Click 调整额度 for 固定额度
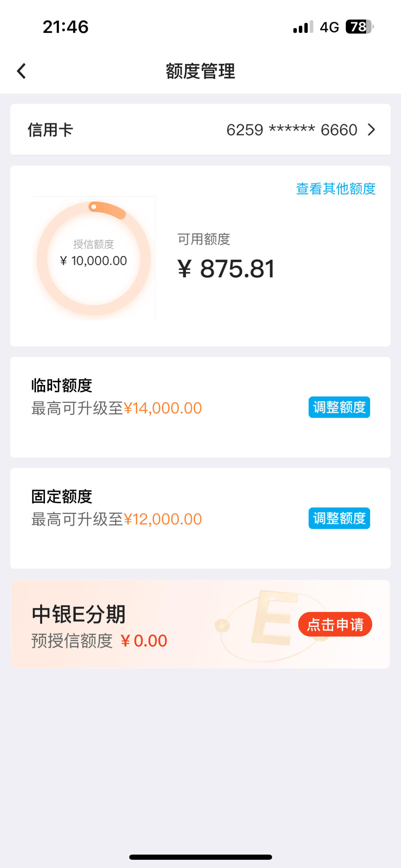Viewport: 401px width, 868px height. [x=339, y=518]
